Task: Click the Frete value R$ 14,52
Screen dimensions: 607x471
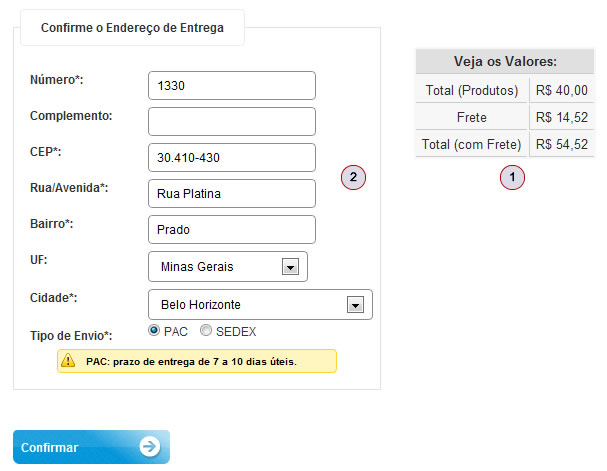Action: (x=561, y=118)
